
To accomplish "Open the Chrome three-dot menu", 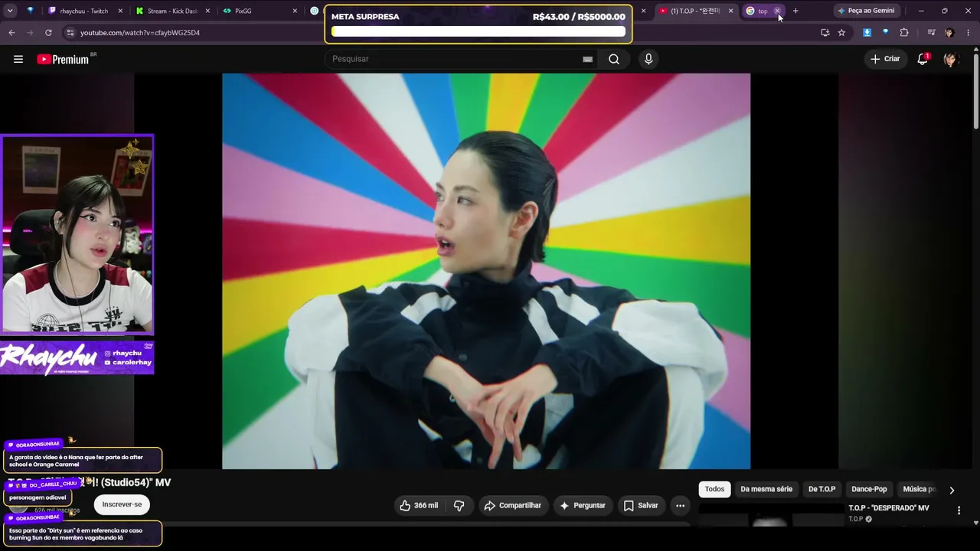I will (969, 33).
